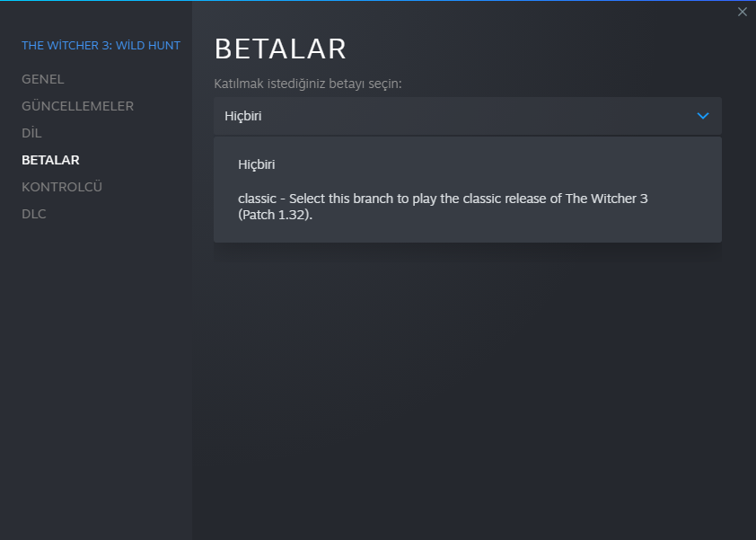Click the blue dropdown chevron arrow
The height and width of the screenshot is (540, 756).
(x=703, y=116)
